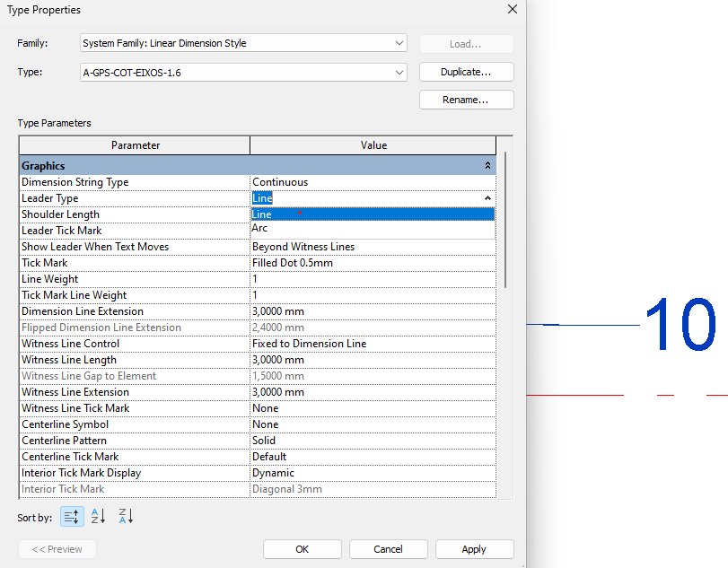Image resolution: width=728 pixels, height=568 pixels.
Task: Select Tick Mark value Filled Dot 0.5mm
Action: pos(373,263)
